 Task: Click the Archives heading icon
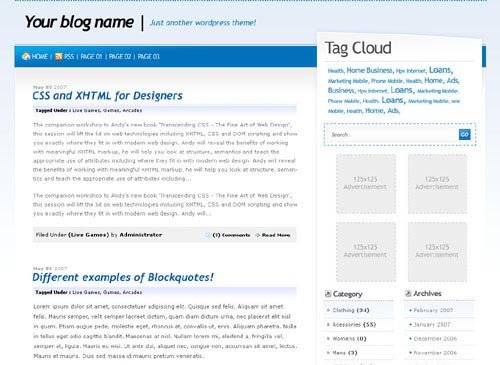coord(408,293)
